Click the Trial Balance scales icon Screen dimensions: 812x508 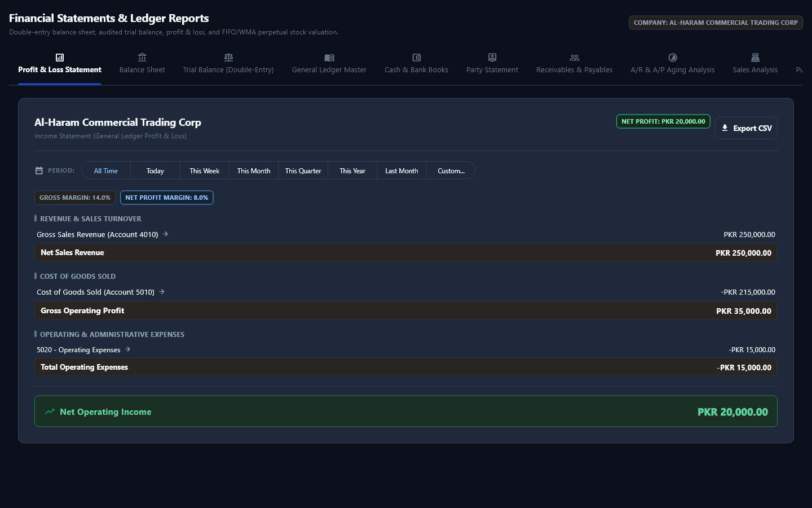coord(228,58)
